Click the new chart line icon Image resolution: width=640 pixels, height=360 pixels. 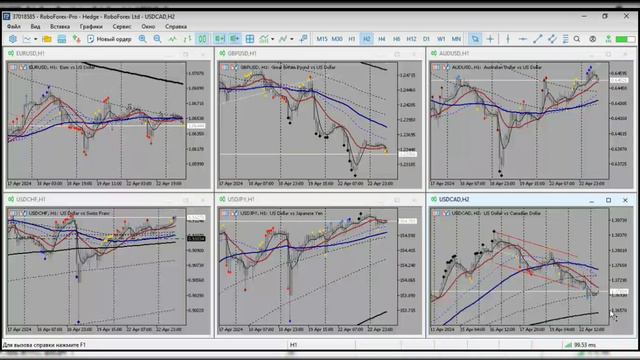coord(27,39)
